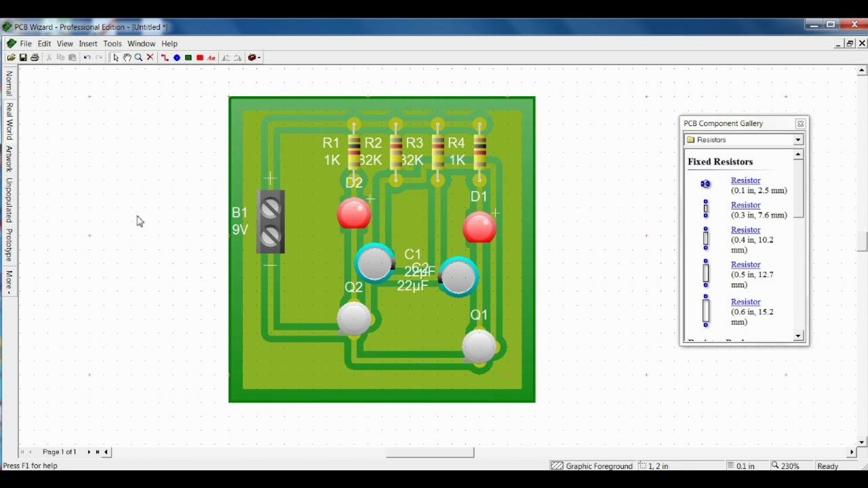Click the horizontal scrollbar thumb of canvas
Screen dimensions: 868x488
click(430, 452)
